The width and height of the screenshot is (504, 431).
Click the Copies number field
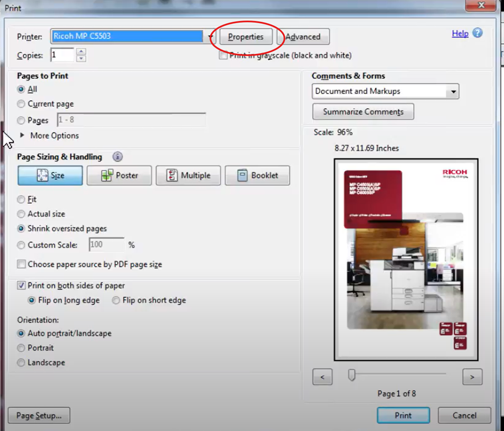click(63, 55)
